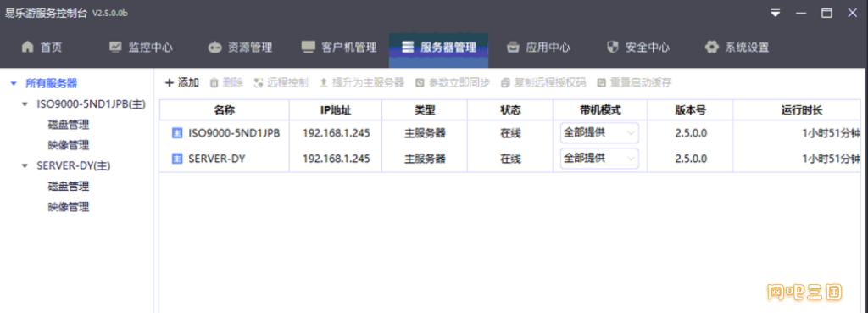Screen dimensions: 868x313
Task: Open 带机模式 dropdown for ISO9000-5ND1JPB row
Action: [x=599, y=133]
